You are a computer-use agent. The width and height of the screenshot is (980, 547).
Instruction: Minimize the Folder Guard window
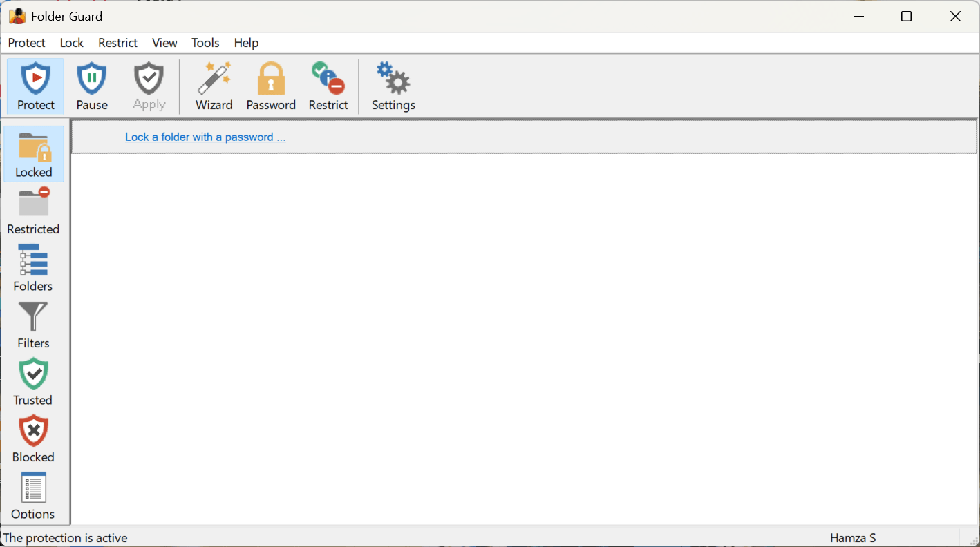click(x=858, y=17)
